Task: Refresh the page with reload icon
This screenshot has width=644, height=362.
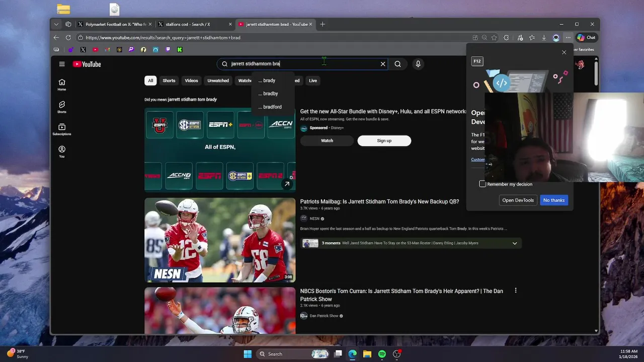Action: click(68, 37)
